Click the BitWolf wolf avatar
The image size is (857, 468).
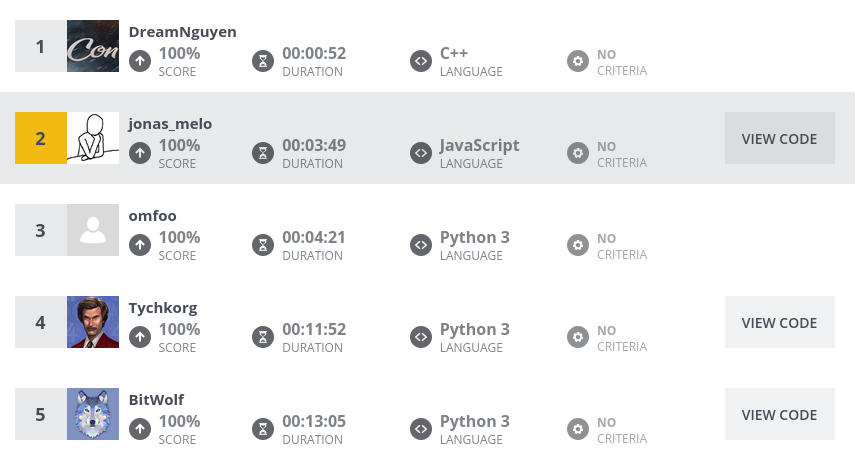pos(93,414)
